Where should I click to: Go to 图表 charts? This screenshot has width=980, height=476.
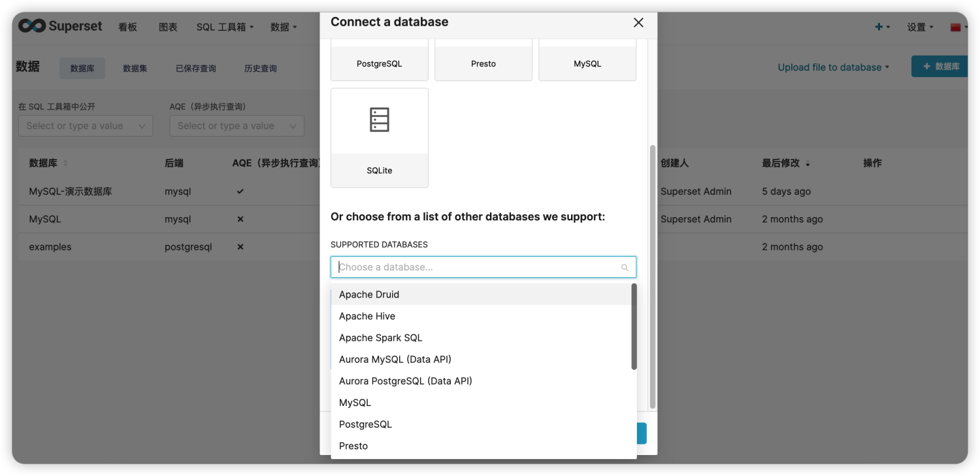(168, 27)
